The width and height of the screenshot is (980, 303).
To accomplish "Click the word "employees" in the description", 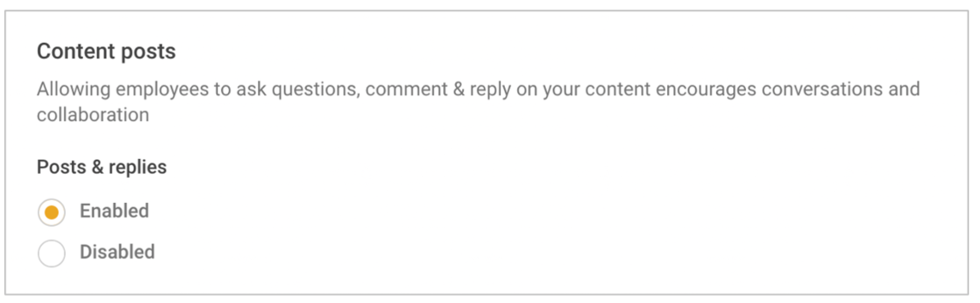I will pos(162,89).
